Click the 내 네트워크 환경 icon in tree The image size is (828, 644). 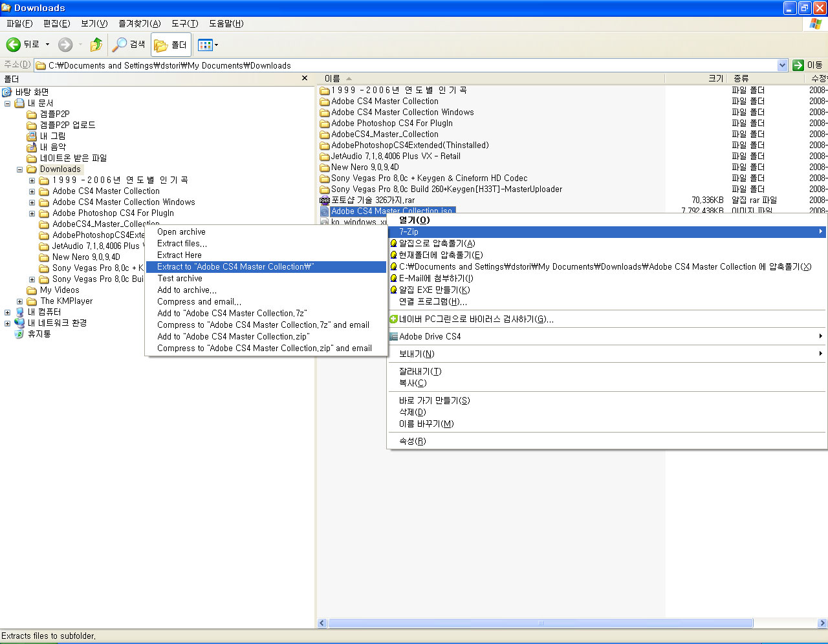click(19, 323)
